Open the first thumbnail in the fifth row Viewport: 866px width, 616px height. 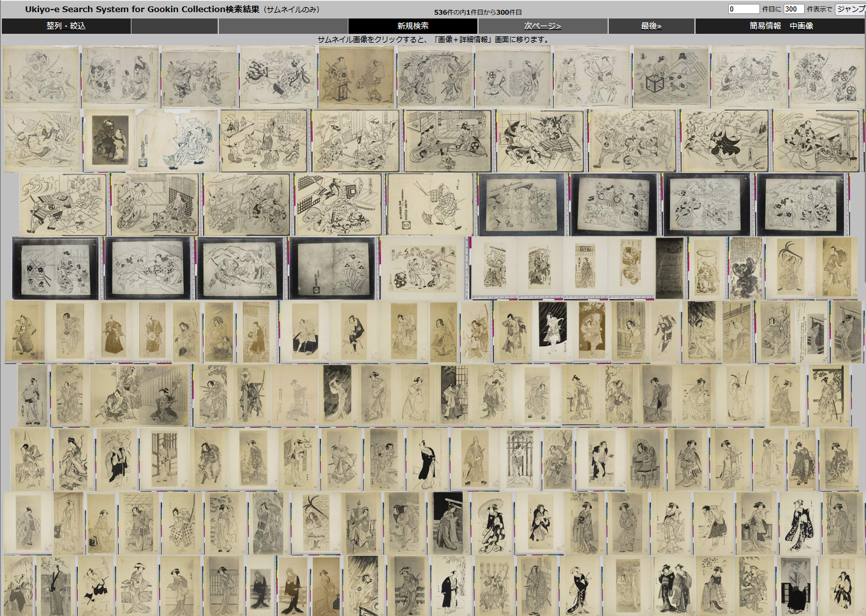[x=25, y=332]
